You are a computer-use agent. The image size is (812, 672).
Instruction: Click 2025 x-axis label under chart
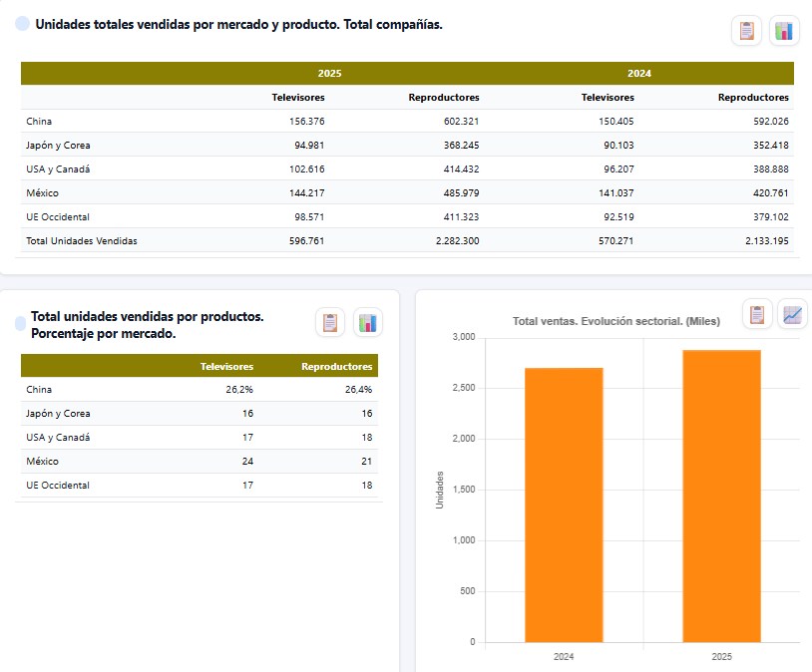[x=721, y=656]
